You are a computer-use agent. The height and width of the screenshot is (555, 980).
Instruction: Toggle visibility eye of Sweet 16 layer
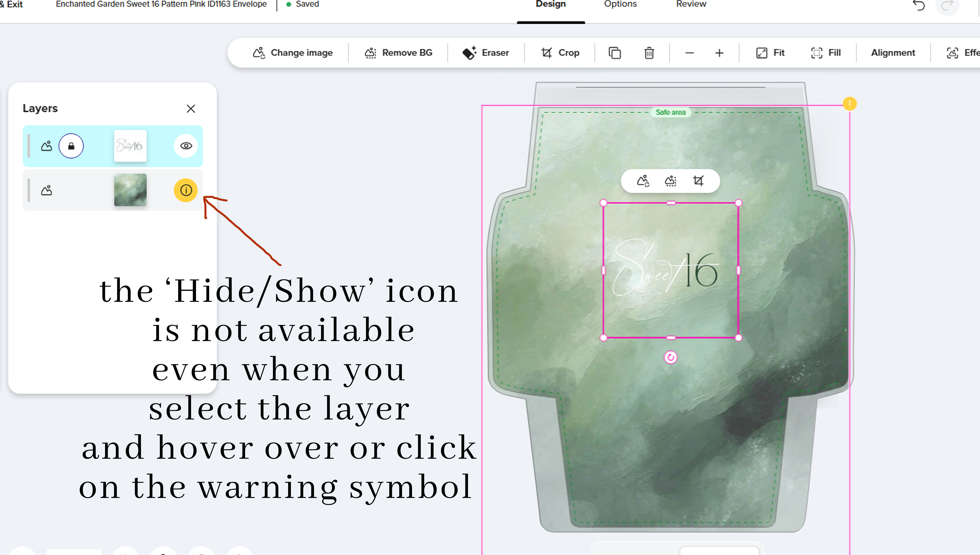(x=186, y=146)
